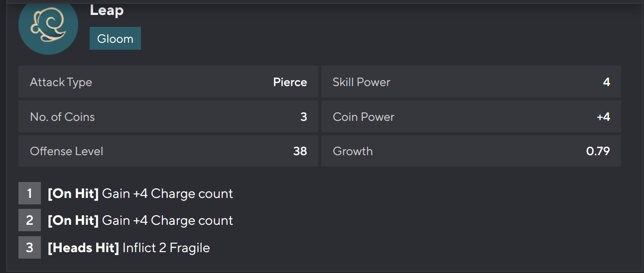Click the Growth label
This screenshot has height=273, width=644.
click(353, 151)
